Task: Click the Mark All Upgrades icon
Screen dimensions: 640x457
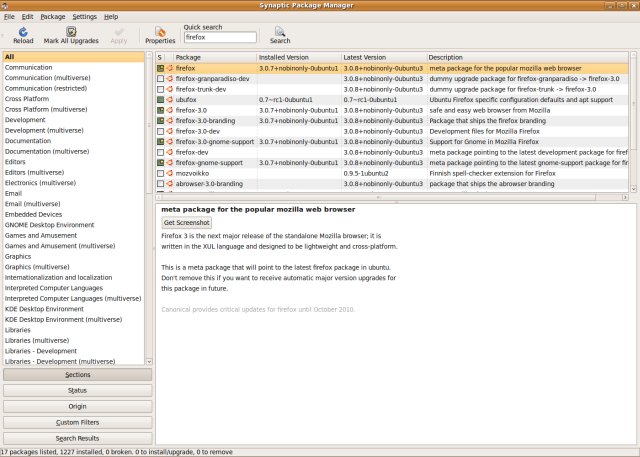Action: [x=71, y=34]
